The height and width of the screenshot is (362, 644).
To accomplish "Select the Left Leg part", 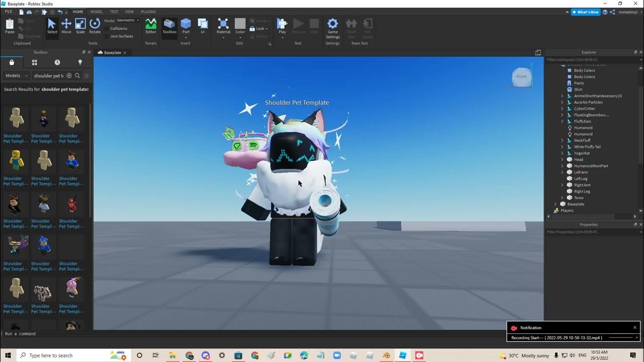I will click(x=581, y=178).
